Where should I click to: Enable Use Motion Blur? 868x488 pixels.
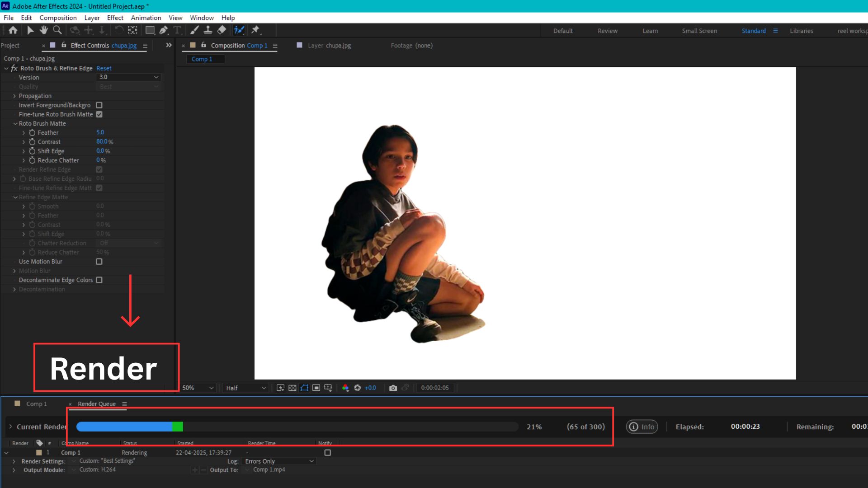coord(99,262)
